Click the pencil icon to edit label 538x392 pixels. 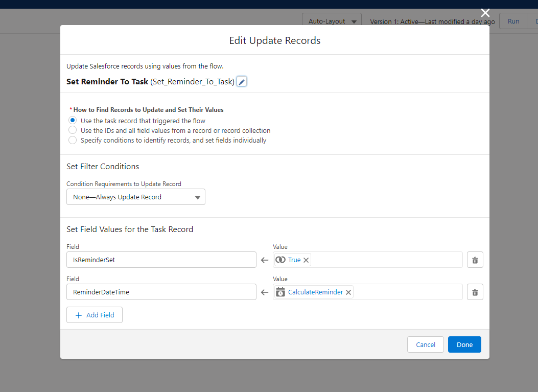[x=242, y=82]
